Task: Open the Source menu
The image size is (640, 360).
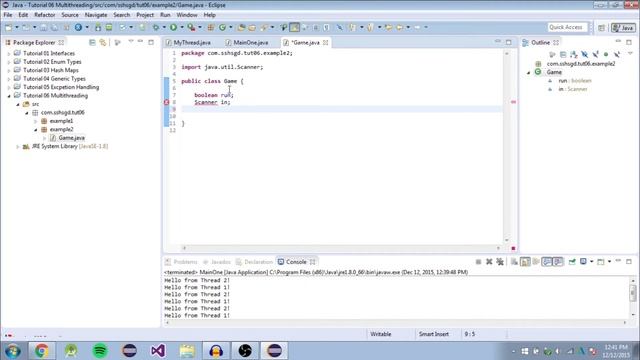Action: [70, 15]
